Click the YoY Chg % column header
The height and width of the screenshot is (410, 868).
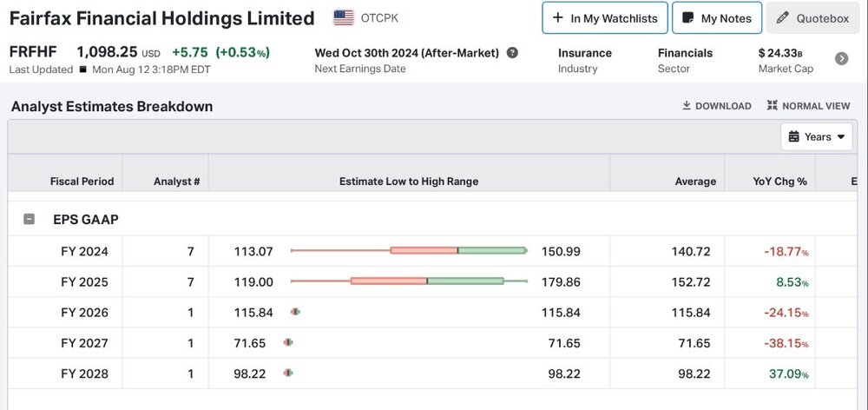point(779,182)
